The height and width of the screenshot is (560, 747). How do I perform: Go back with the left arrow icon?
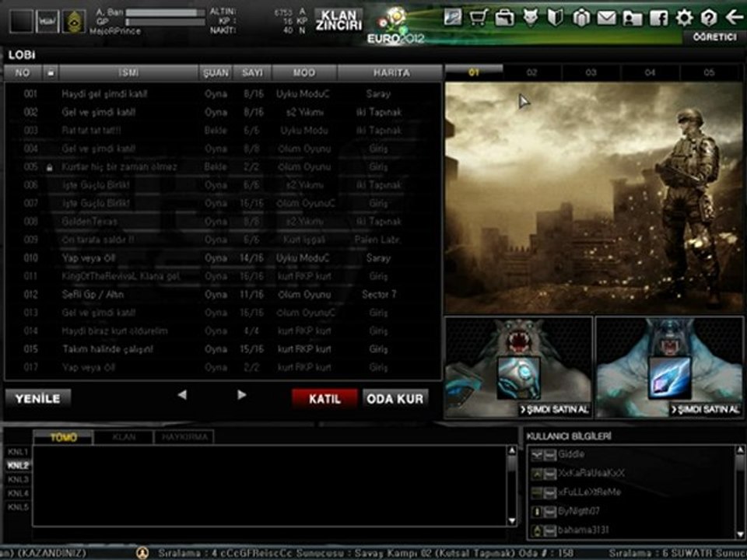pos(734,18)
